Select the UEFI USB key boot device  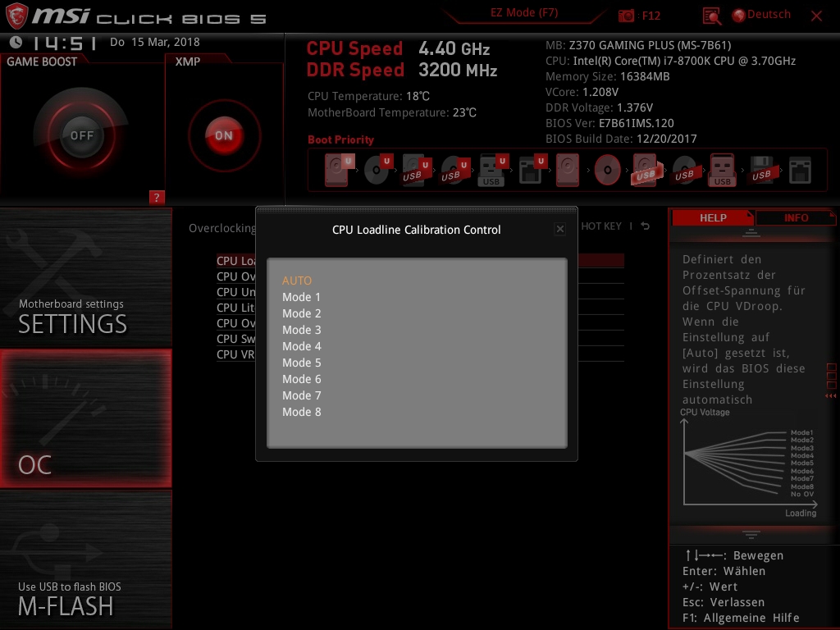[493, 170]
